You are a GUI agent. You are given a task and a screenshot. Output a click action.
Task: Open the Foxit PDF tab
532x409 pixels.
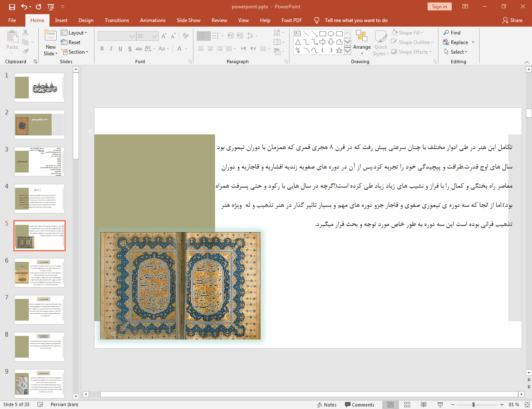point(292,20)
